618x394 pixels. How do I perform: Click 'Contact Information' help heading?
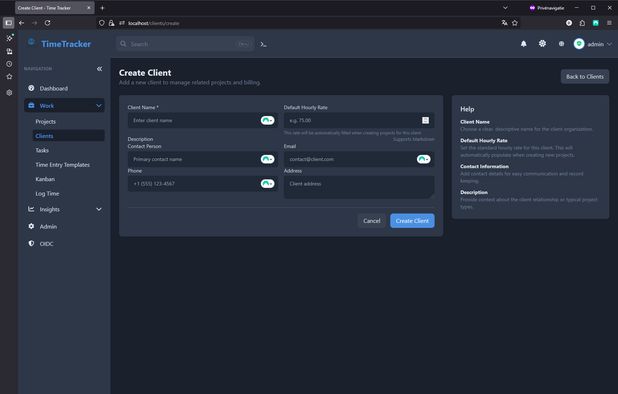click(484, 166)
